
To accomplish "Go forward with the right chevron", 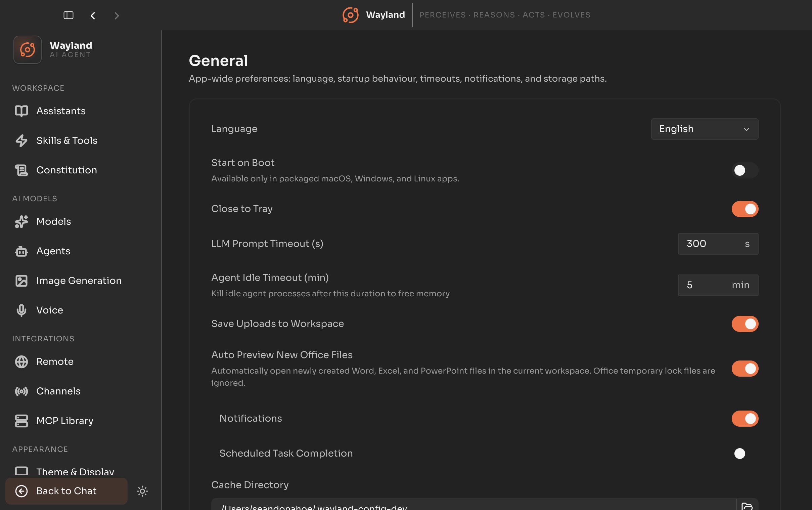I will coord(117,15).
